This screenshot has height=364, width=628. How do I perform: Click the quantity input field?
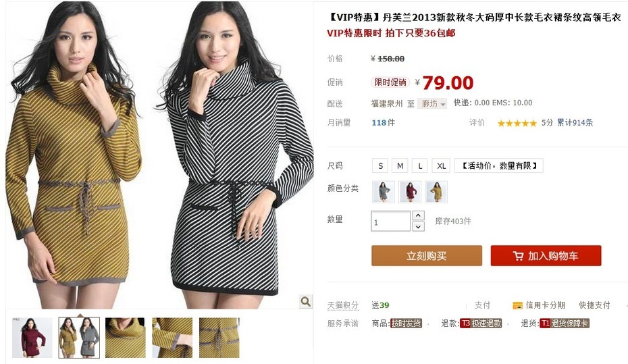click(x=390, y=221)
